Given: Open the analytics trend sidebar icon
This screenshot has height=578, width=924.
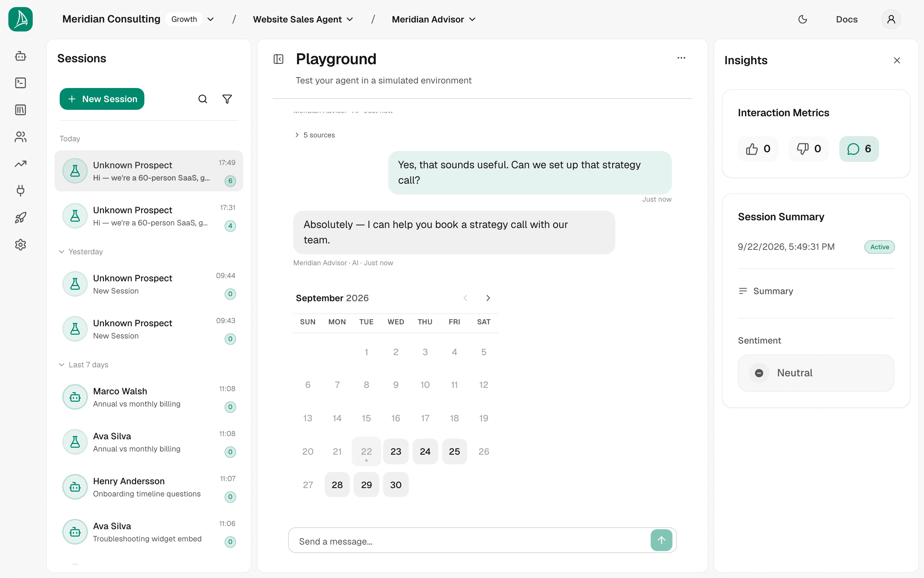Looking at the screenshot, I should [21, 164].
